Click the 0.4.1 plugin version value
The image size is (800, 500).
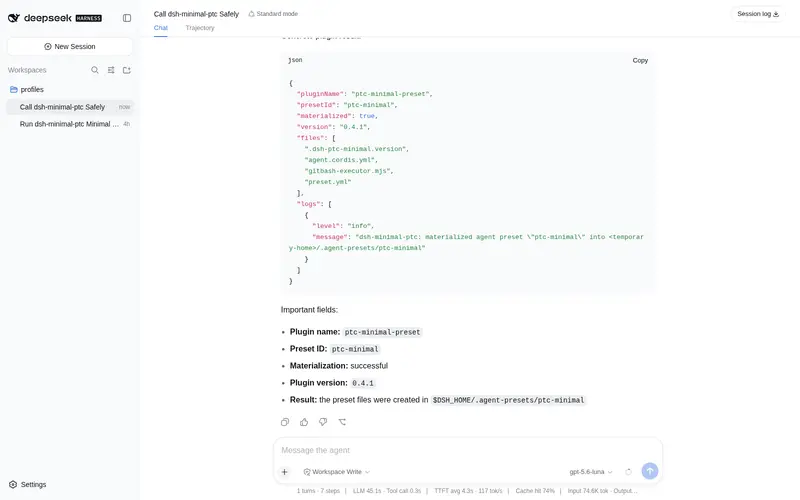363,383
